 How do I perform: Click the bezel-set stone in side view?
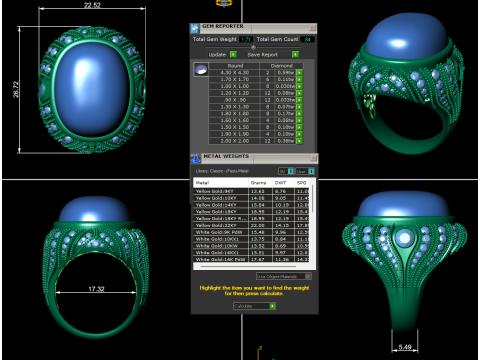[405, 238]
